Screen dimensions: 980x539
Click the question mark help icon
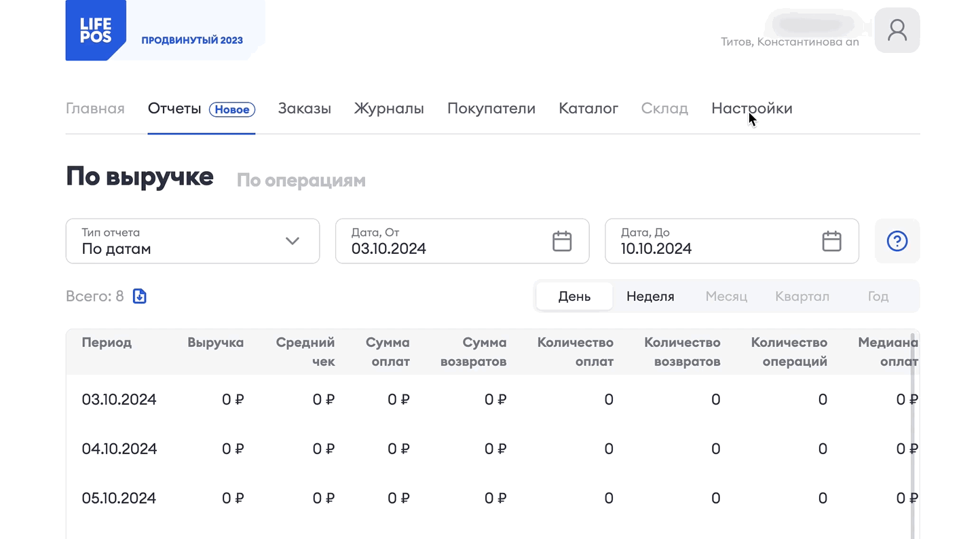[x=897, y=241]
